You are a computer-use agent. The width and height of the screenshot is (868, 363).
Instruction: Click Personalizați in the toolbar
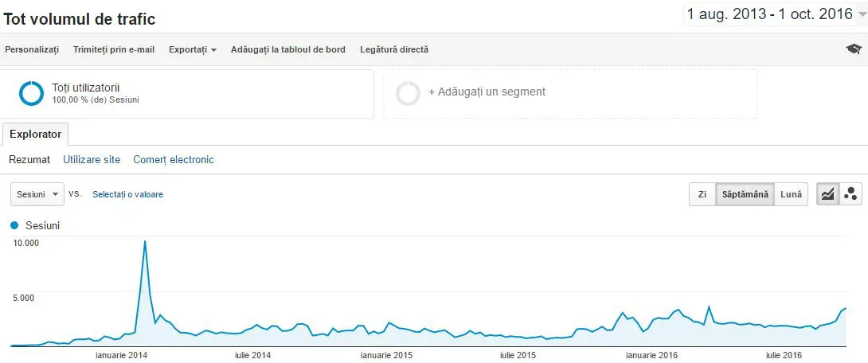coord(32,49)
